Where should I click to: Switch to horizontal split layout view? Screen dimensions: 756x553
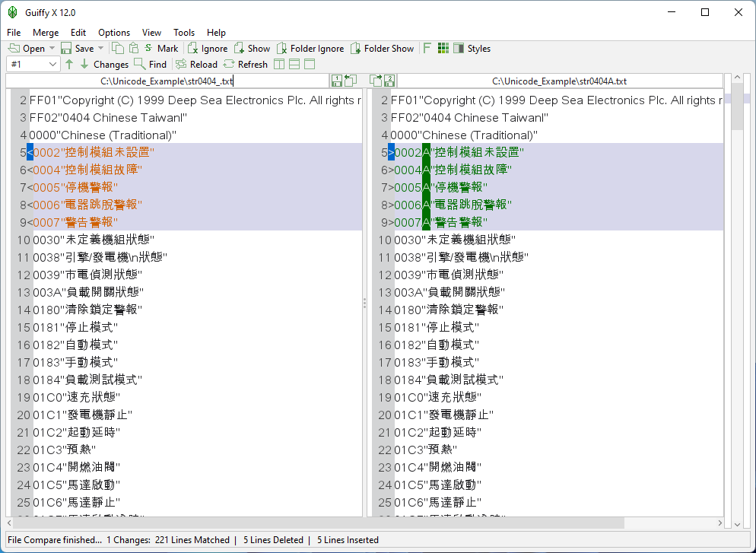coord(294,65)
